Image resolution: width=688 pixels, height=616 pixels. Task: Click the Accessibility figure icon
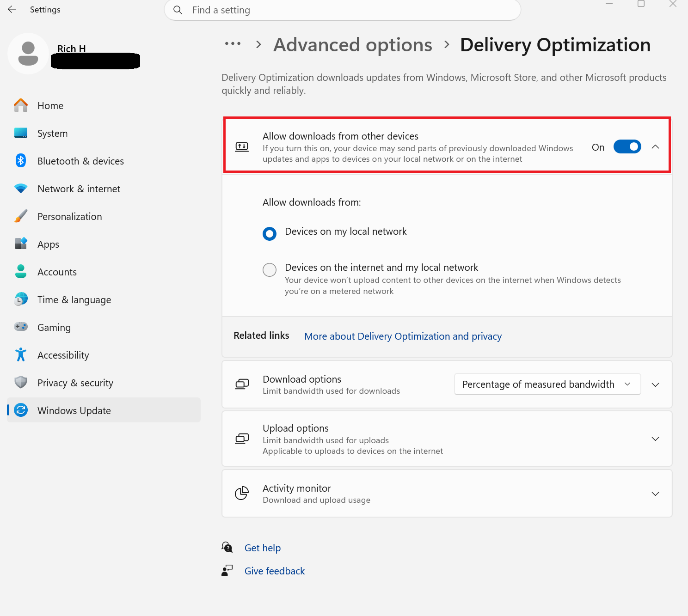coord(21,354)
